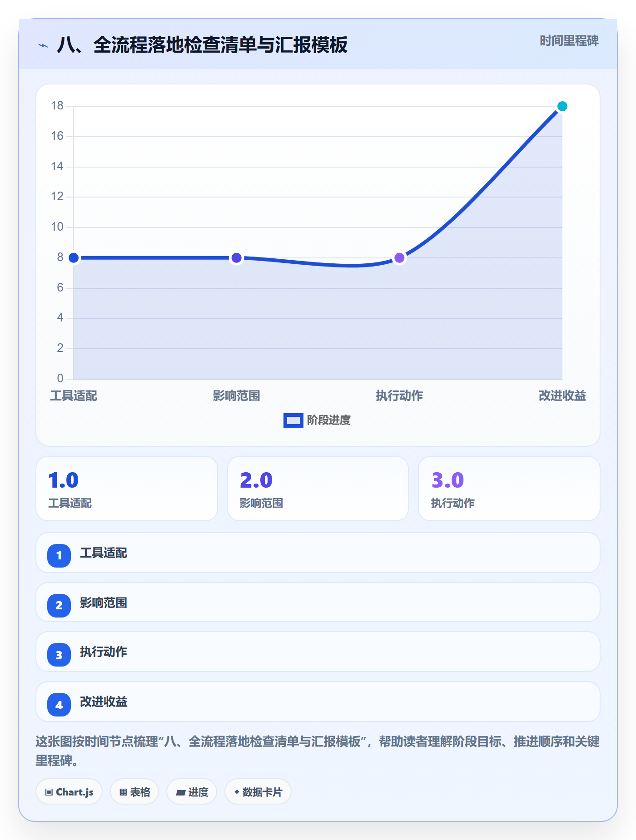Select the 影响范围 list row text

[x=104, y=603]
